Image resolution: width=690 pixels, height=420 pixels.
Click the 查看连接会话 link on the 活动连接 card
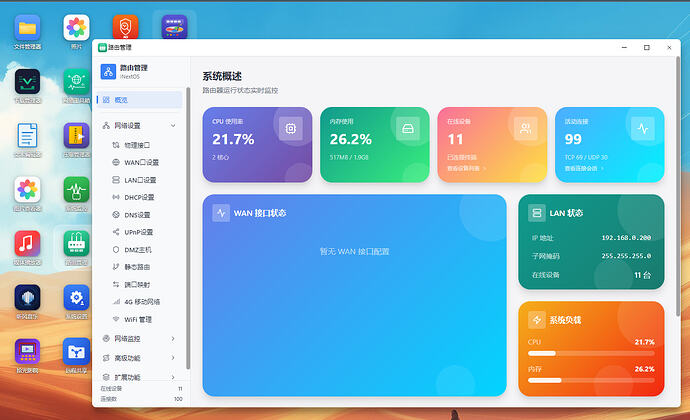pyautogui.click(x=584, y=169)
